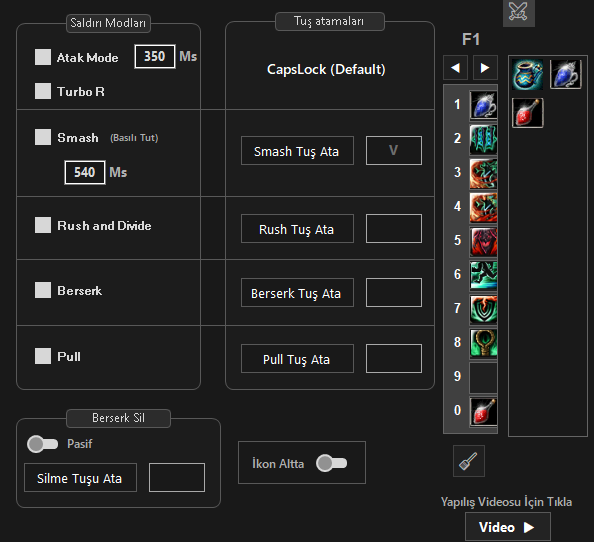This screenshot has height=542, width=594.
Task: Toggle the Berserk Sil Pasif switch
Action: pos(42,444)
